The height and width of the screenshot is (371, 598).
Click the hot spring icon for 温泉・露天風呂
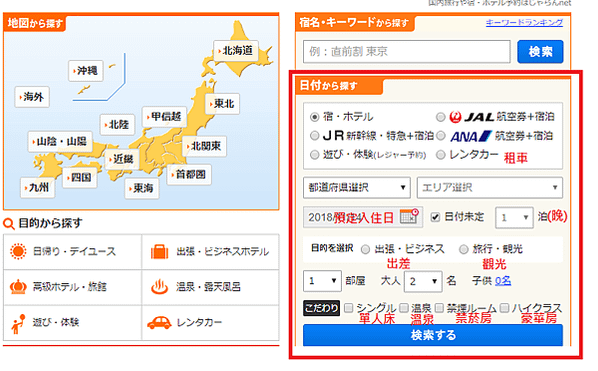point(159,287)
